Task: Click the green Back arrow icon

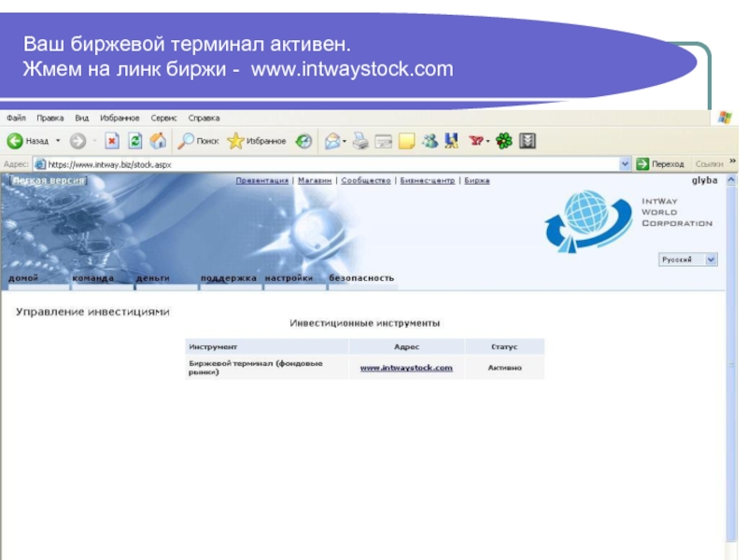Action: coord(15,141)
